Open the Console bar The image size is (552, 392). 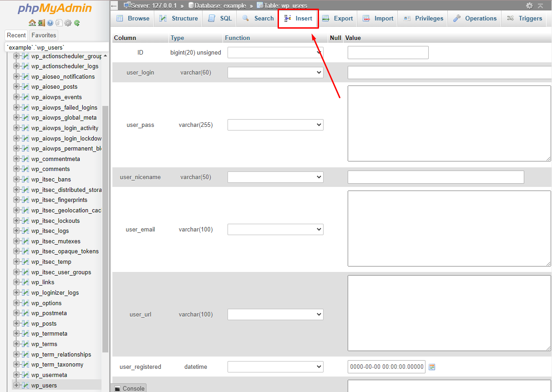pos(129,388)
